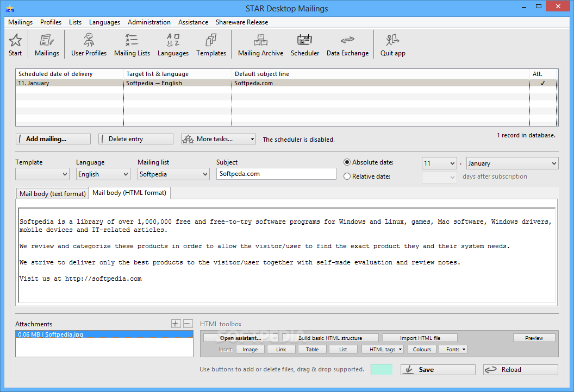Open Data Exchange toolbar icon
Image resolution: width=574 pixels, height=392 pixels.
tap(347, 40)
